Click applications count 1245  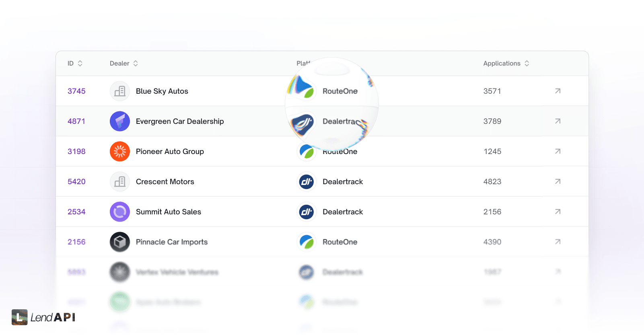click(492, 152)
